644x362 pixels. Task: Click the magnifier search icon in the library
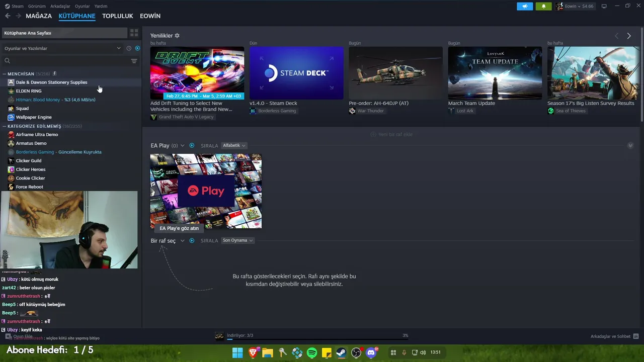click(x=7, y=61)
